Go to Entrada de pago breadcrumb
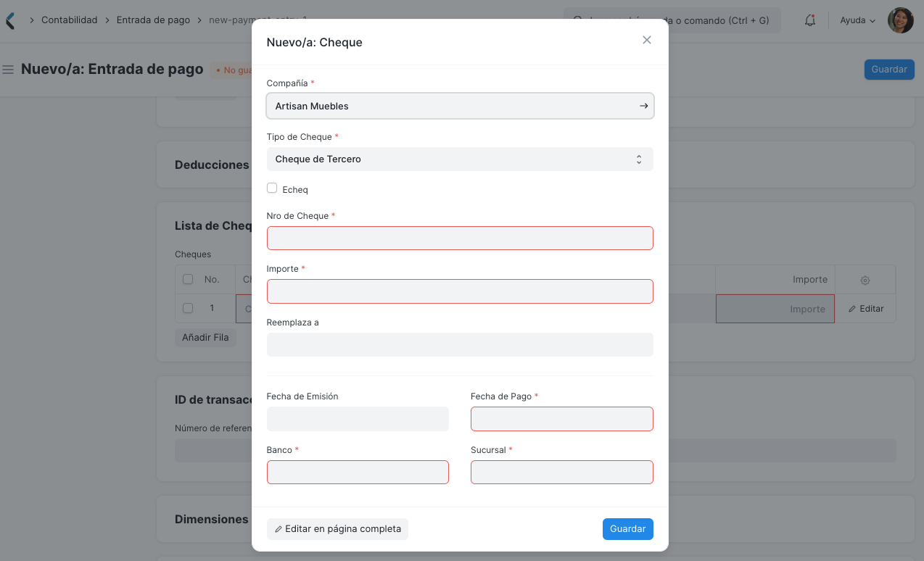 coord(153,20)
